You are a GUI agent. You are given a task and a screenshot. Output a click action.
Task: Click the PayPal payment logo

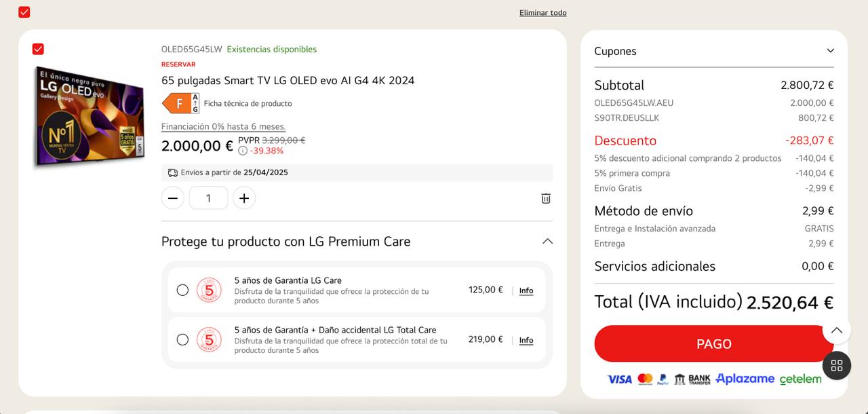[x=663, y=379]
